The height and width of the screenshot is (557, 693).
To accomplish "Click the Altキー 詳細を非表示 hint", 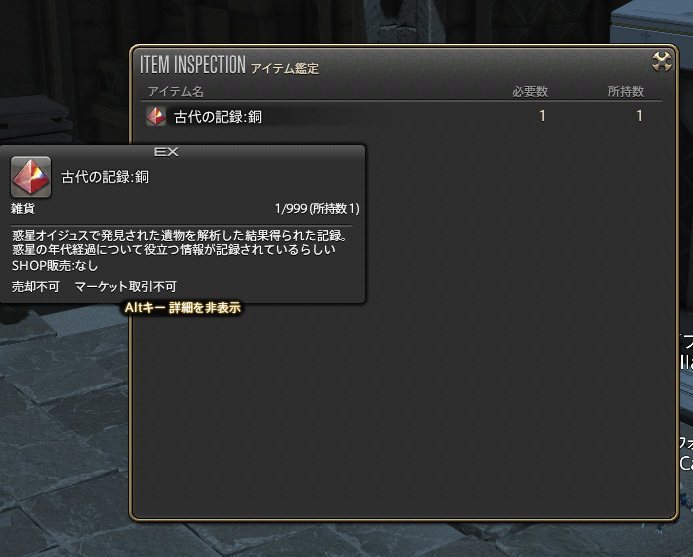I will point(183,307).
